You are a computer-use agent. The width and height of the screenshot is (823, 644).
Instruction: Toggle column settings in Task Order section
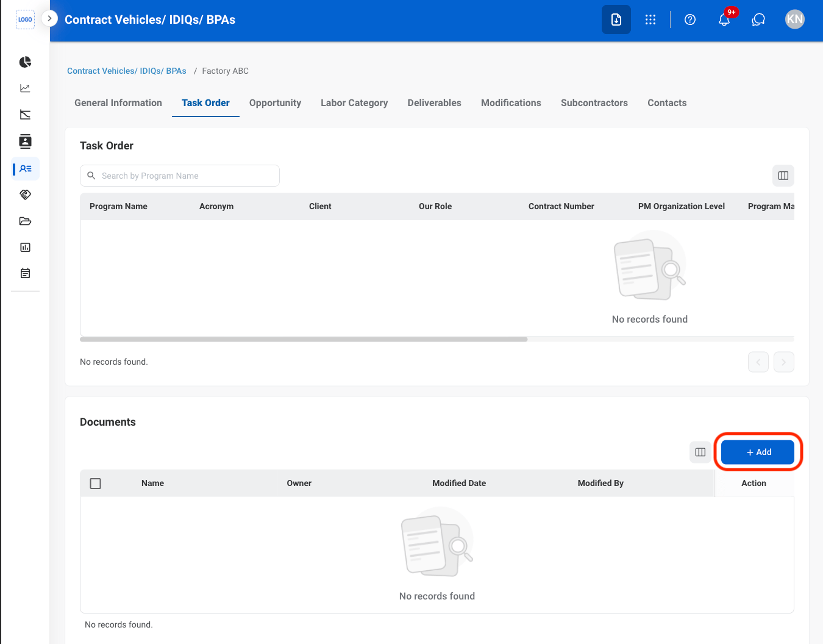783,176
